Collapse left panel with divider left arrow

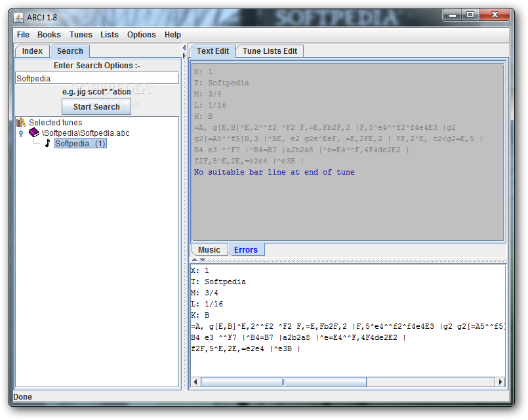[184, 48]
